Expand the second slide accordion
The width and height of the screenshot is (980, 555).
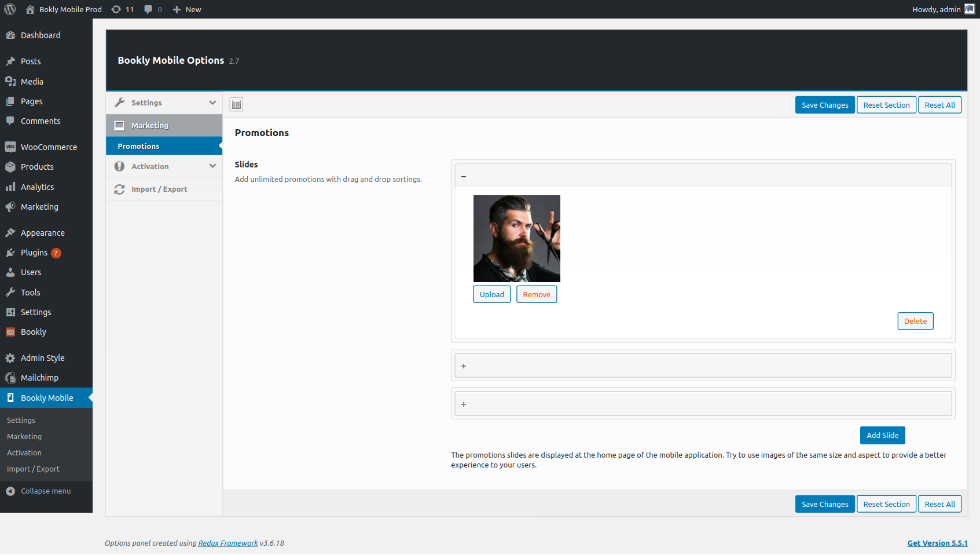point(703,366)
